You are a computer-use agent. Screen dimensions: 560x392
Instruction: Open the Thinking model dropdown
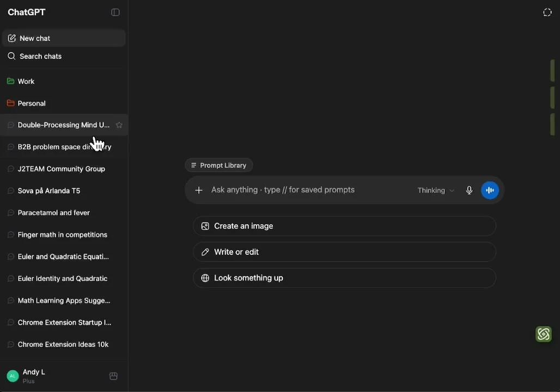pos(436,191)
